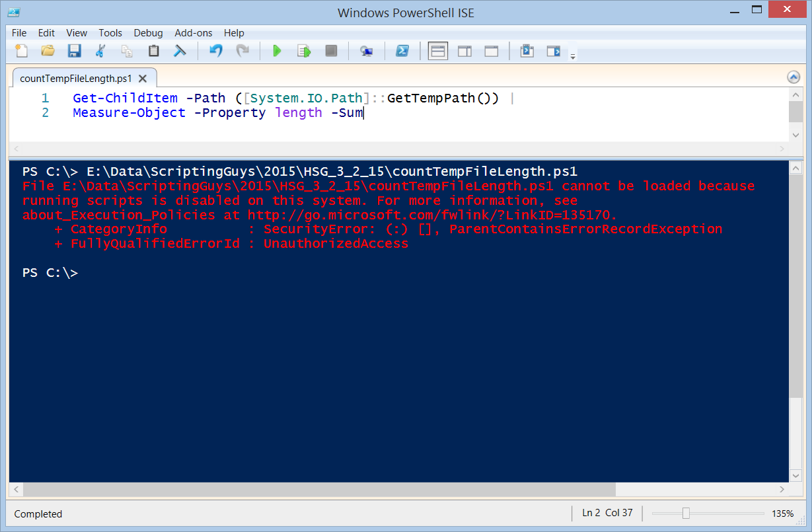Save countTempFileLength.ps1 using the Save icon
This screenshot has height=532, width=812.
(x=74, y=50)
